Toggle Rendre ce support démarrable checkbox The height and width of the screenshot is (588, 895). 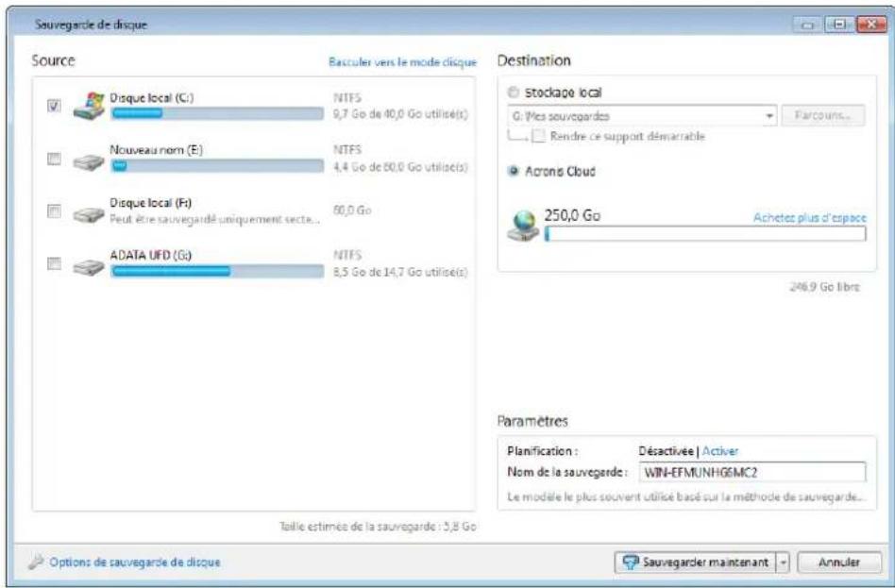coord(538,137)
